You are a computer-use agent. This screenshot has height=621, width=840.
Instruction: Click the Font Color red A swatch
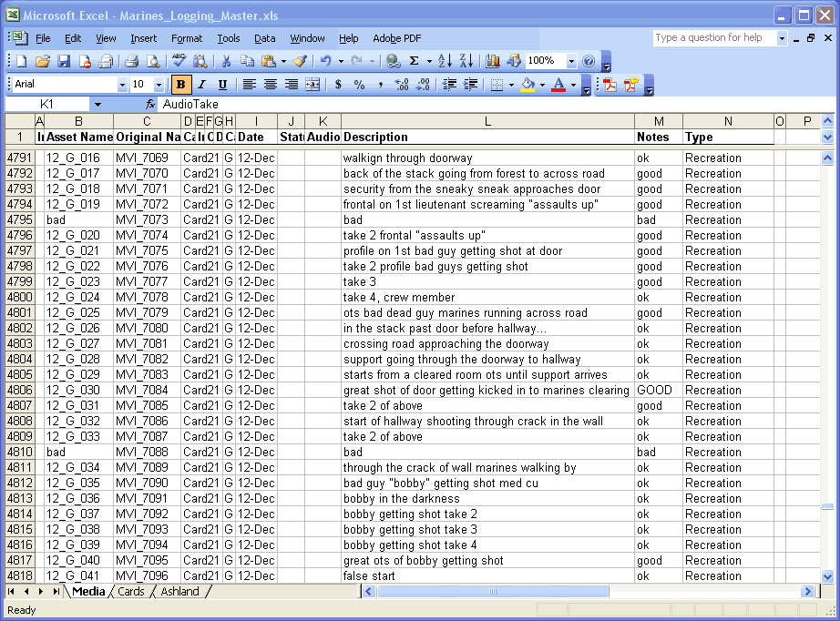[x=558, y=85]
